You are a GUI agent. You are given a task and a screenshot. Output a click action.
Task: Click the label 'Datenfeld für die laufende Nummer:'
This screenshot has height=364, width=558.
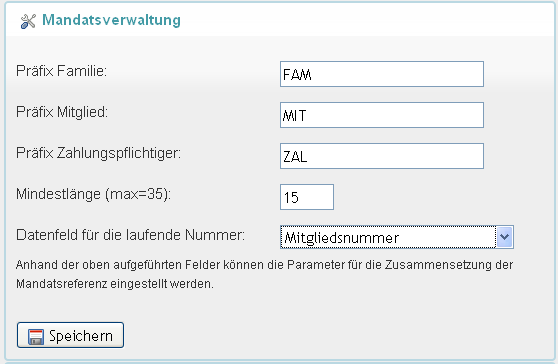(x=131, y=235)
